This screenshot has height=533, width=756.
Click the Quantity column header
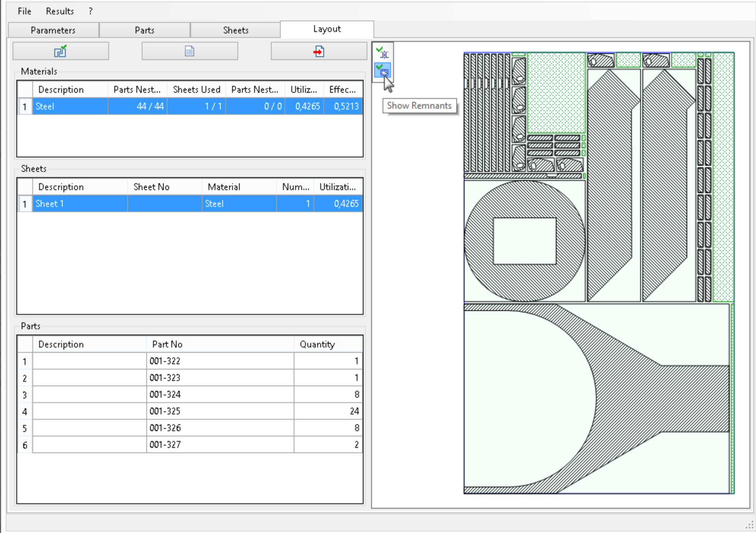[328, 344]
